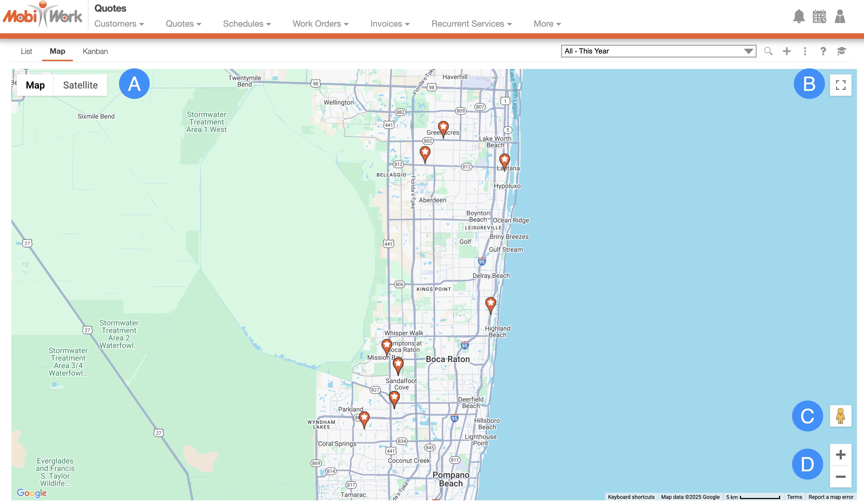Open the All - This Year filter dropdown
864x504 pixels.
click(x=658, y=51)
